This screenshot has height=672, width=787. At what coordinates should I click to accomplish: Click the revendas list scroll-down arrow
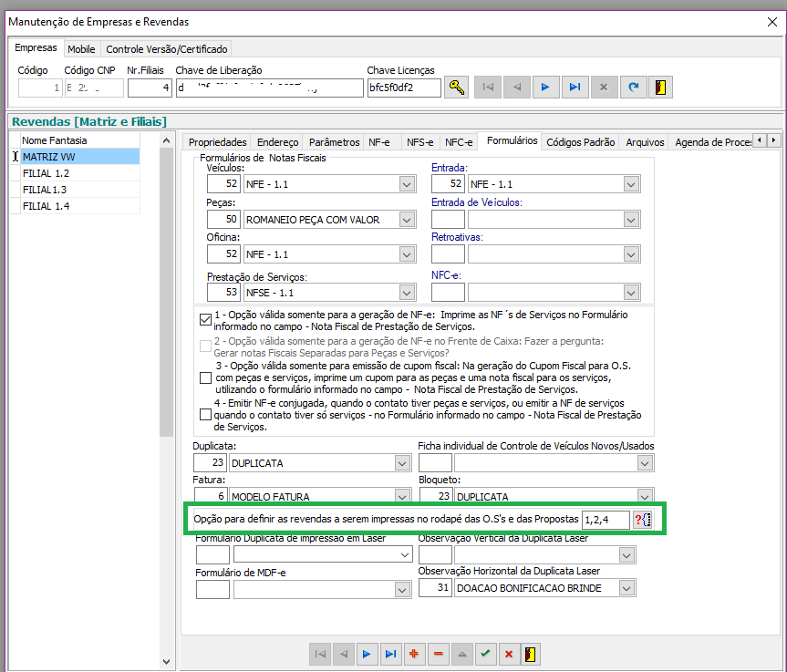166,661
